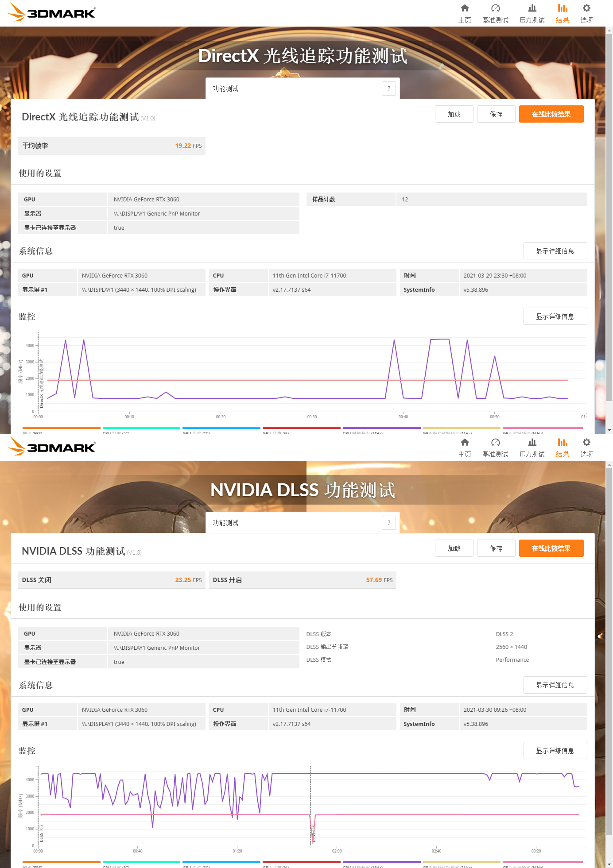Open 基准测试 gauge icon in DLSS window

pos(495,442)
